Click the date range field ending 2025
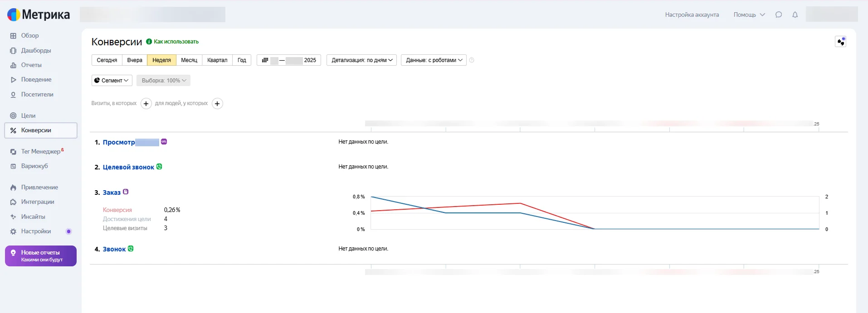 click(x=289, y=60)
